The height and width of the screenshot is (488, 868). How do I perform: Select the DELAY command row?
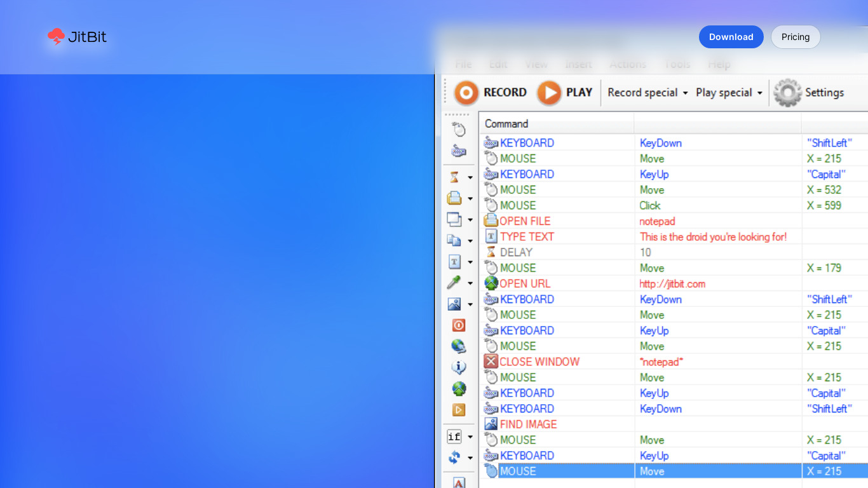coord(674,252)
